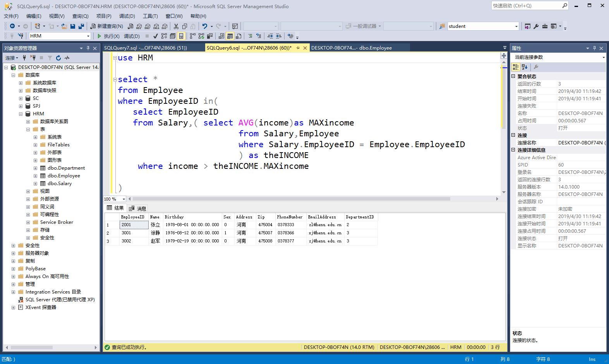Open an MDX query with the MDX icon
The height and width of the screenshot is (364, 609).
tap(139, 26)
